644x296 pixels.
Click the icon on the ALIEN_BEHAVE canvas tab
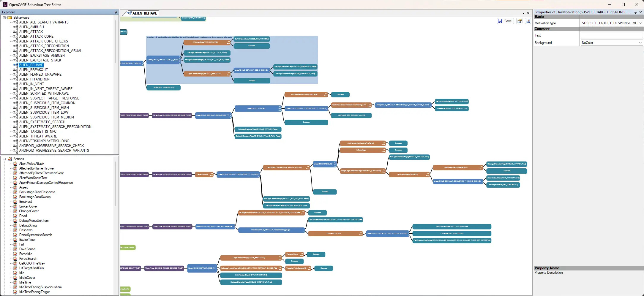(x=130, y=13)
